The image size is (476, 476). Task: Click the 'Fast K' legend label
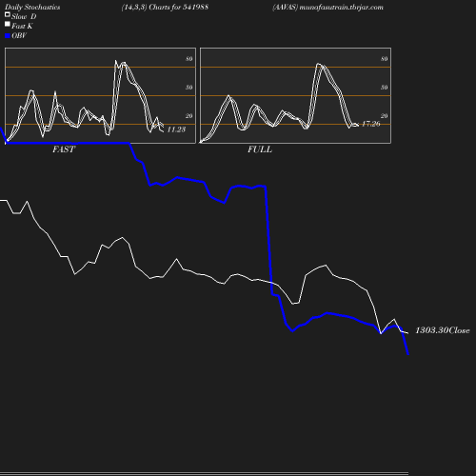tap(22, 26)
